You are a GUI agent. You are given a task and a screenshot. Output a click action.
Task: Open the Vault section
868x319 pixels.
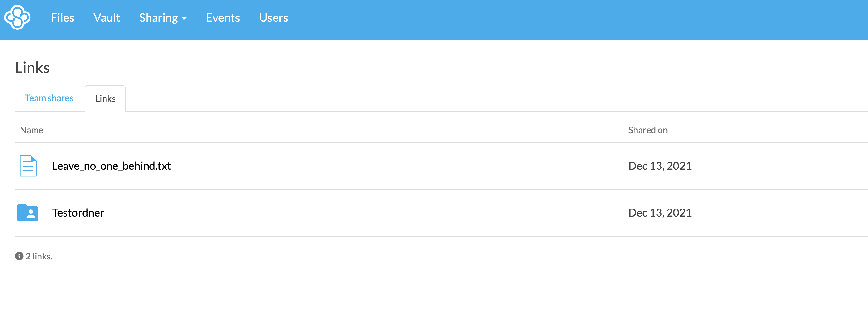coord(106,18)
